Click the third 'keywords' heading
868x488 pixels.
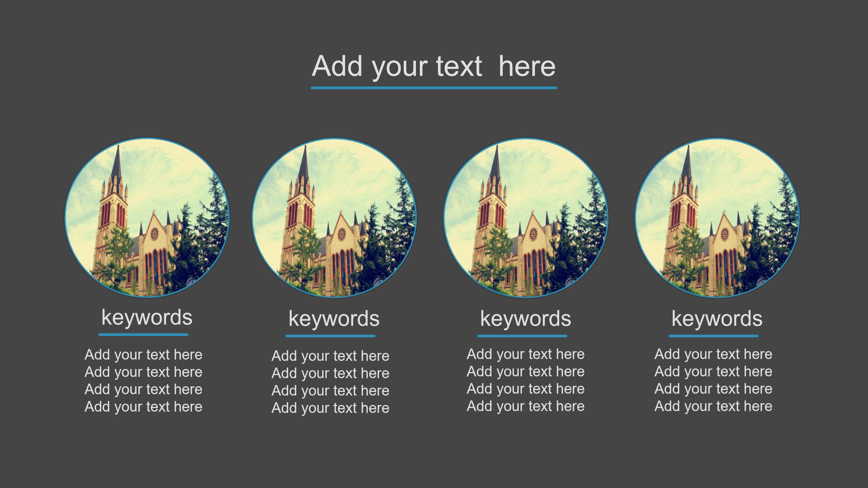[x=525, y=319]
